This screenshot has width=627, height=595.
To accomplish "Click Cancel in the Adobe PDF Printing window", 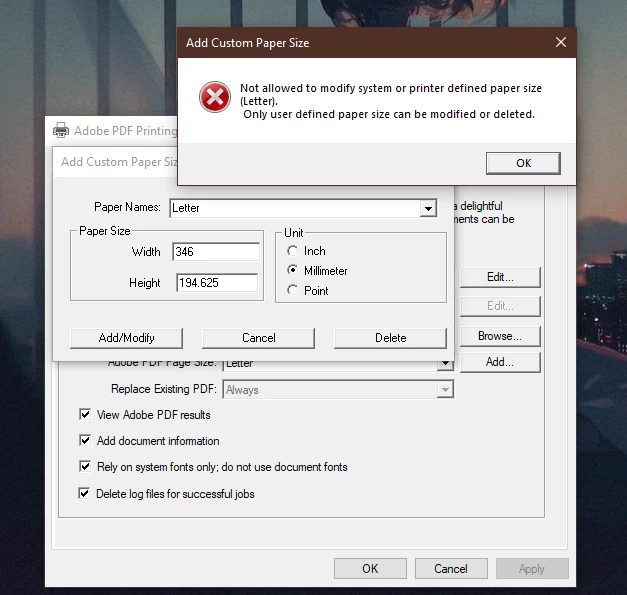I will coord(451,569).
